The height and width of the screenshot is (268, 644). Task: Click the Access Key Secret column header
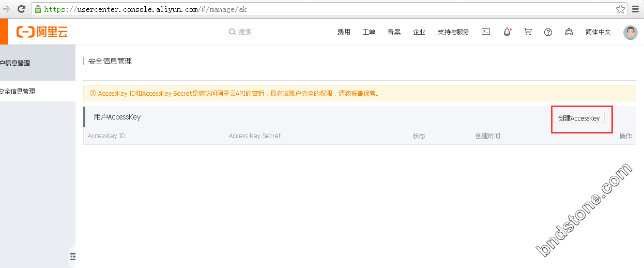click(255, 136)
